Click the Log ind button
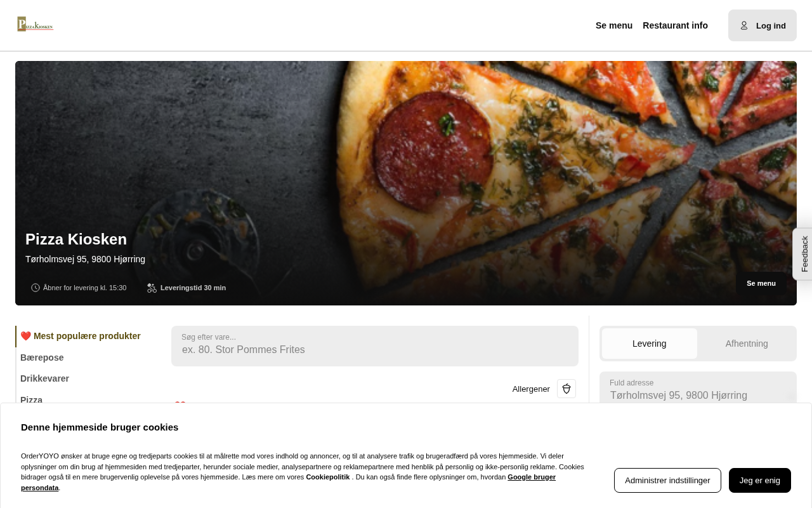 [x=763, y=25]
